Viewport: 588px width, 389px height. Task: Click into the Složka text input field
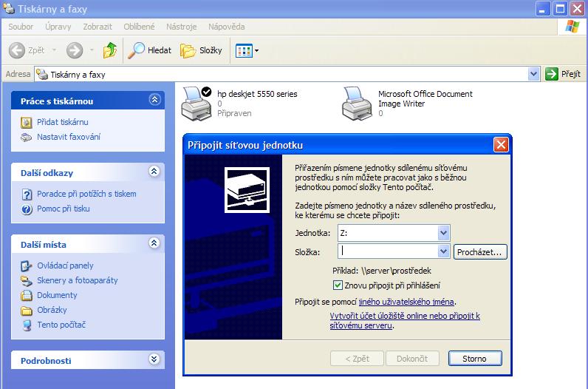[387, 251]
